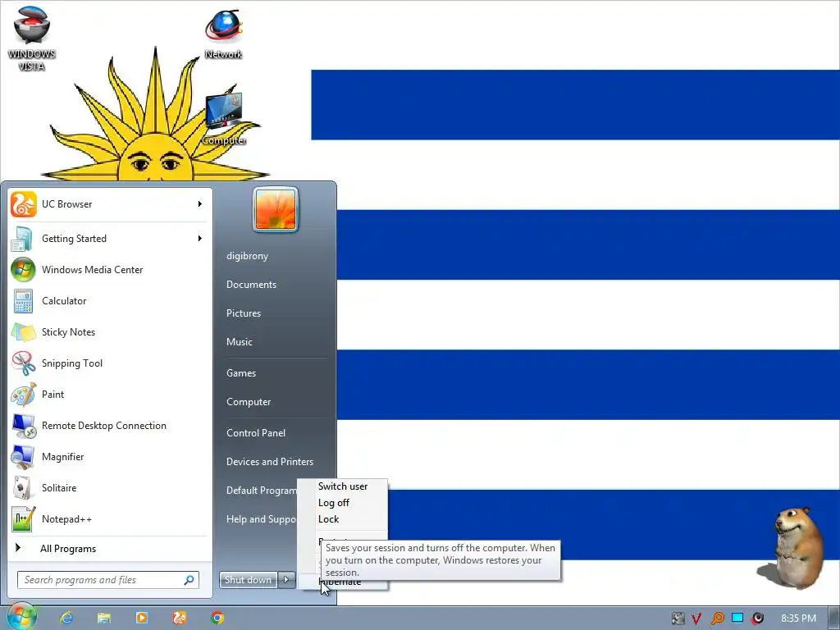Open the shut down options arrow
The width and height of the screenshot is (840, 630).
(286, 580)
